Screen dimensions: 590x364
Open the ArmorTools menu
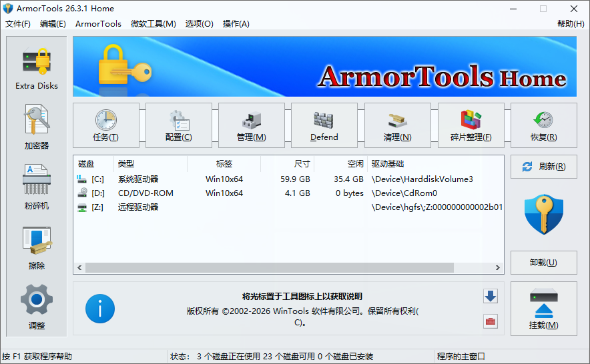click(x=98, y=24)
